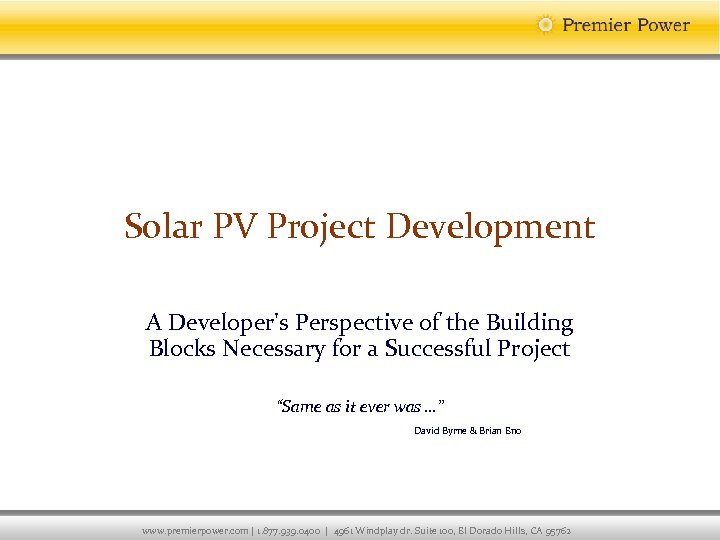The image size is (720, 540).
Task: Click the line "Blocks Necessary for a Successful Project"
Action: tap(360, 349)
